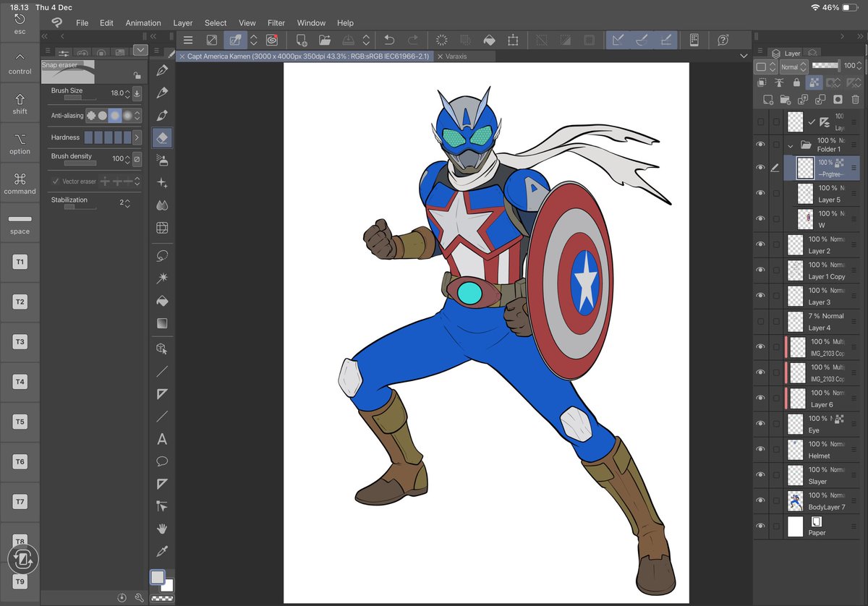Viewport: 868px width, 606px height.
Task: Open the canvas tab list chevron
Action: pyautogui.click(x=744, y=56)
